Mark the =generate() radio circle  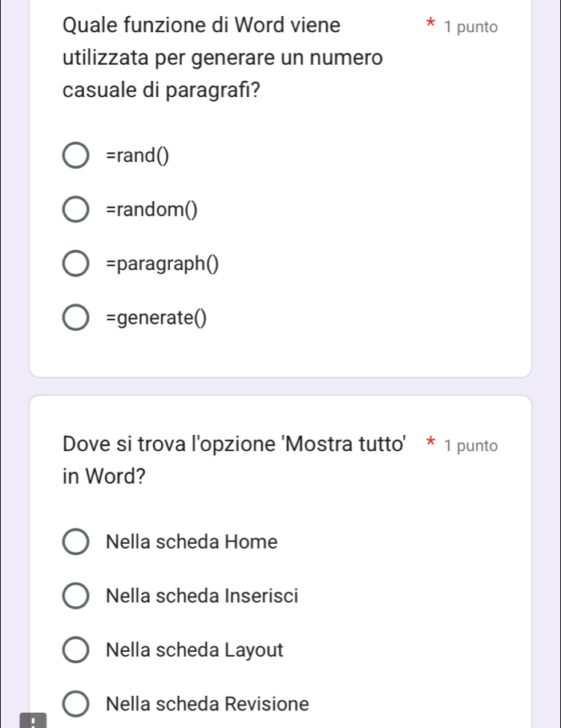click(x=76, y=319)
